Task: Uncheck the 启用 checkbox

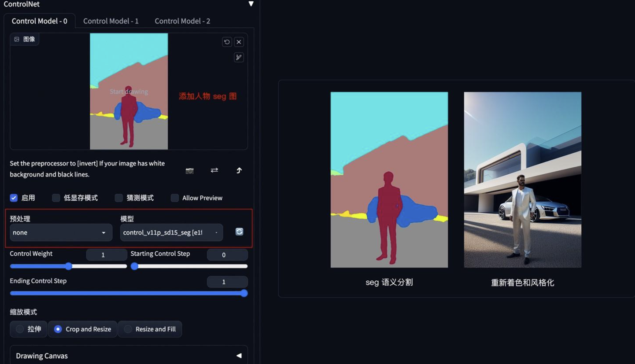Action: point(14,198)
